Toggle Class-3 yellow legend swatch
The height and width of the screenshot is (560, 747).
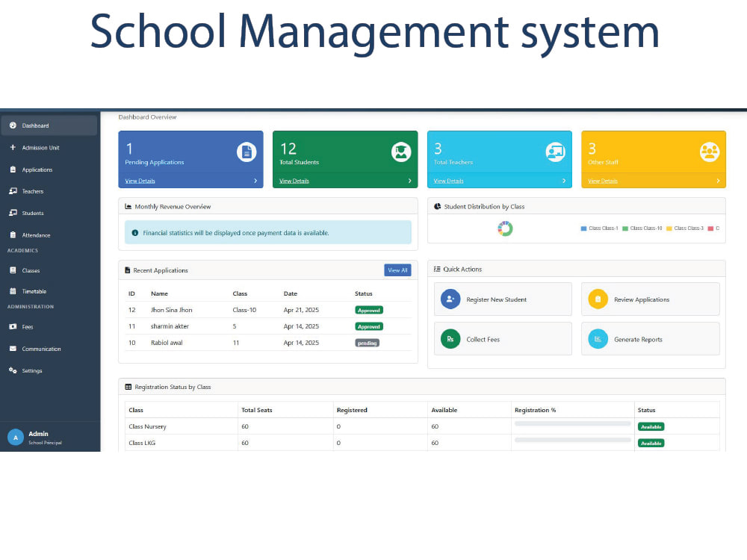click(669, 228)
